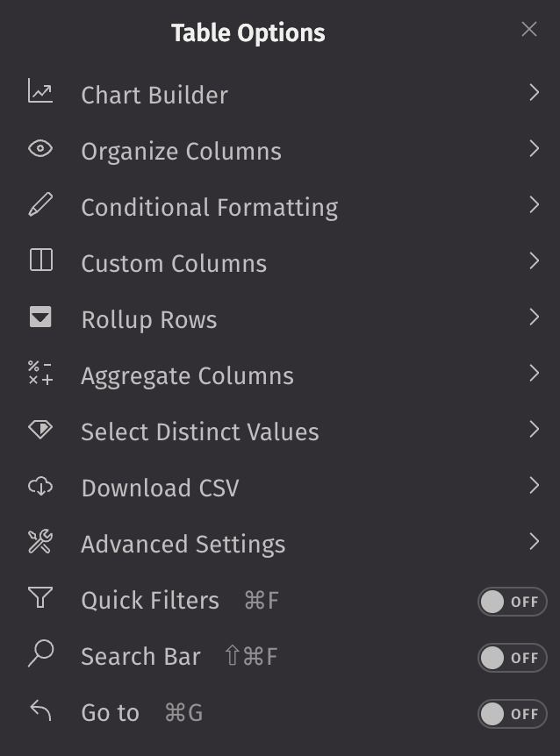
Task: Click the cloud download icon for CSV
Action: pos(40,486)
